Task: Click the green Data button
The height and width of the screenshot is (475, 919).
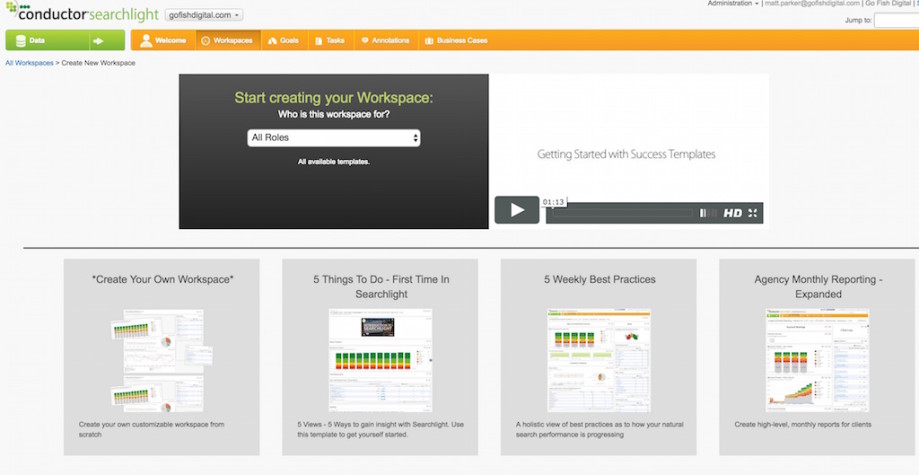Action: pos(47,40)
